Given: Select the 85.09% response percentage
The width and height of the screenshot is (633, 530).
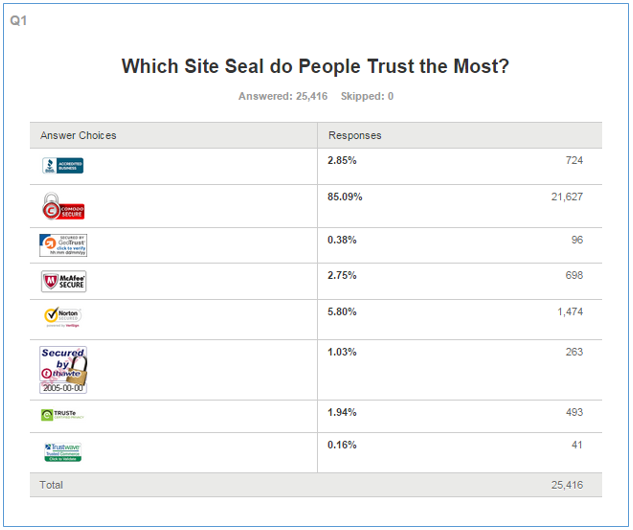Looking at the screenshot, I should pos(345,197).
